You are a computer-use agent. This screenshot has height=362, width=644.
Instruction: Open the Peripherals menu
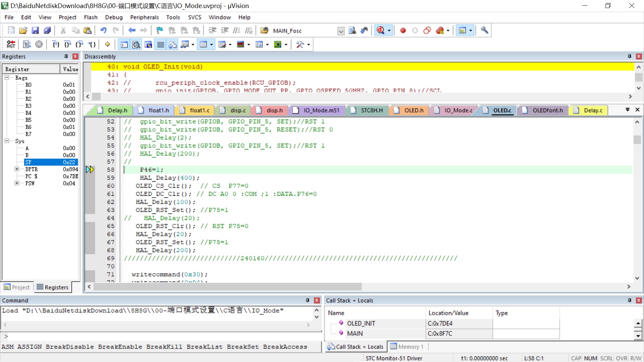(x=144, y=17)
